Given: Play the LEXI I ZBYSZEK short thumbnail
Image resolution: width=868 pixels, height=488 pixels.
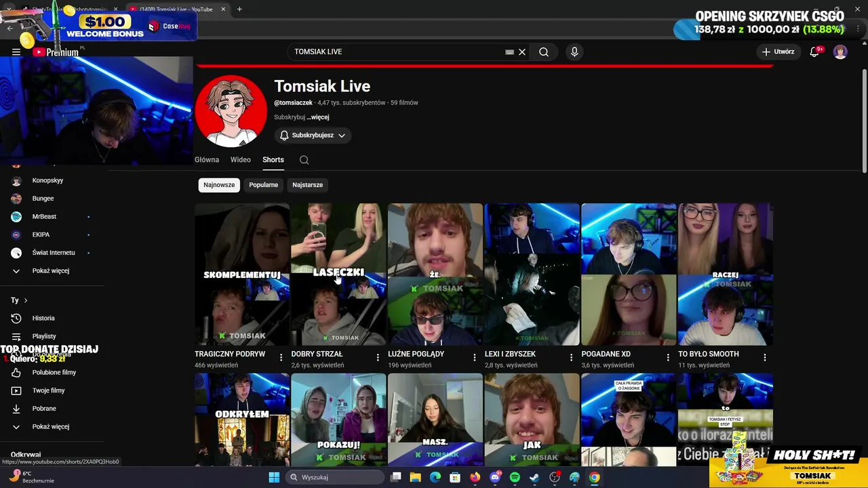Looking at the screenshot, I should (532, 274).
